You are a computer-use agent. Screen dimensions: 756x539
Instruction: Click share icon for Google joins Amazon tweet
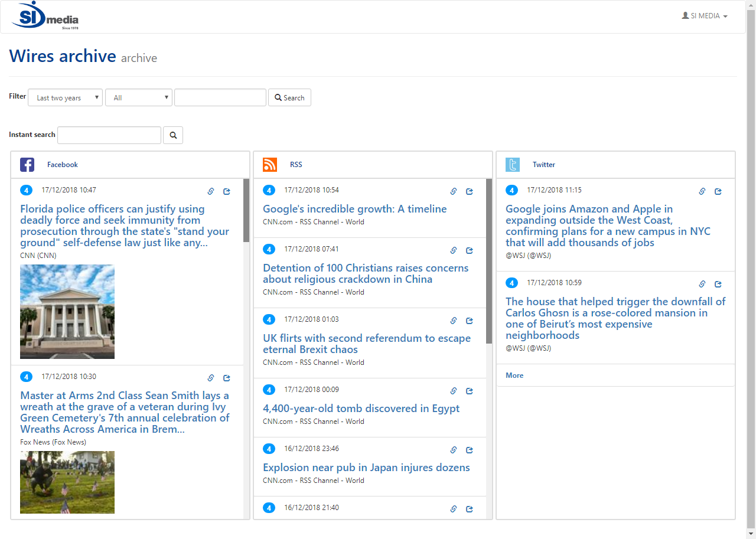718,191
